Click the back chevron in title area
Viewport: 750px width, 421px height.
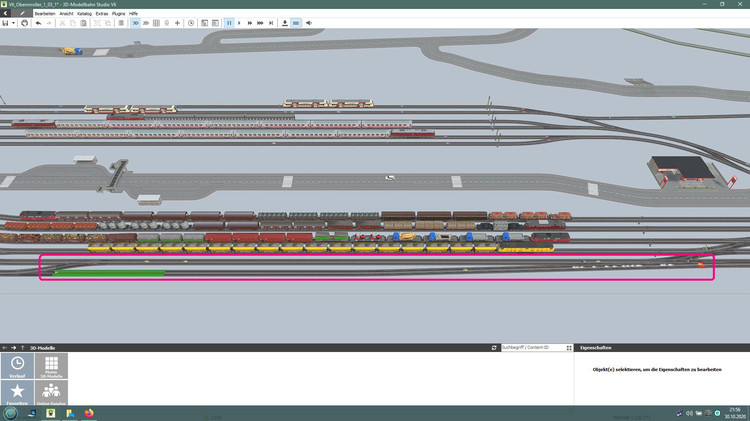point(6,12)
